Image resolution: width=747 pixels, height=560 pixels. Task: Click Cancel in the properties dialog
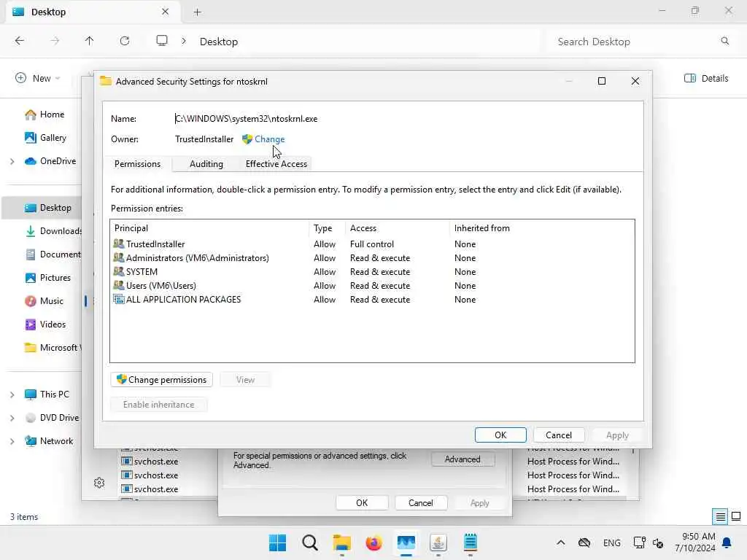click(x=420, y=503)
